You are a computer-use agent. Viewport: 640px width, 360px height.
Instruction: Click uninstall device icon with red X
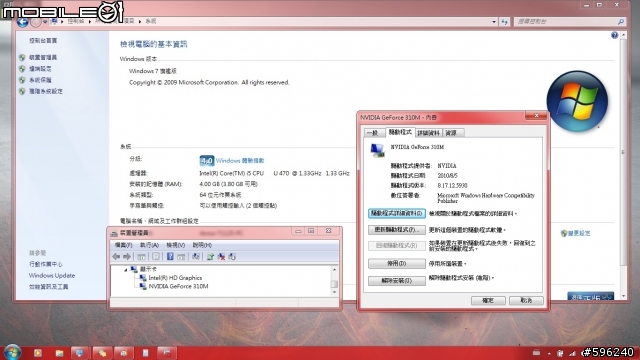pyautogui.click(x=221, y=256)
